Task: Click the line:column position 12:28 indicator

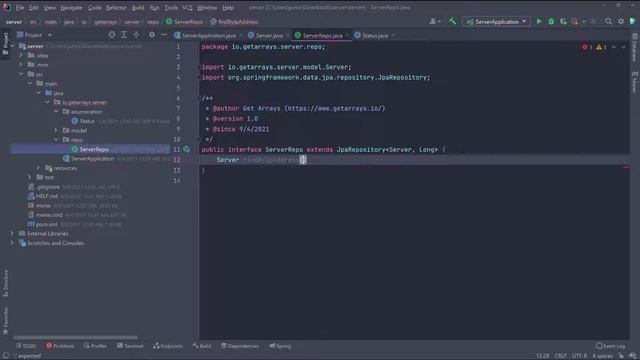Action: coord(542,356)
